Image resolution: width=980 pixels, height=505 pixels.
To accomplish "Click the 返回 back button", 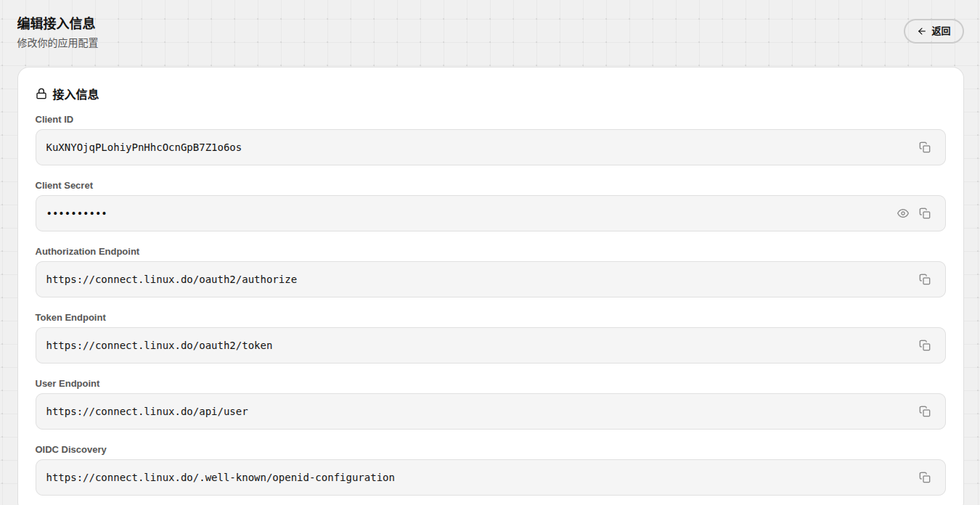I will (x=934, y=31).
